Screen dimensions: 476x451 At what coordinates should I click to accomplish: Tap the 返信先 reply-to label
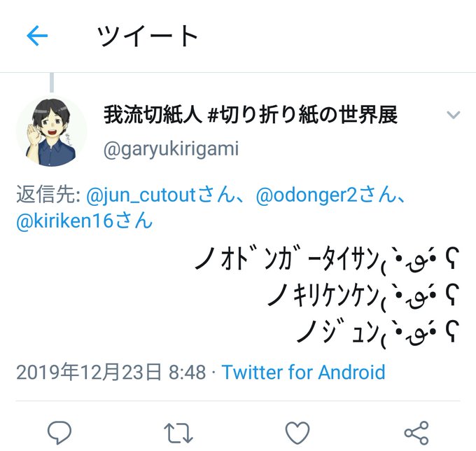[48, 195]
